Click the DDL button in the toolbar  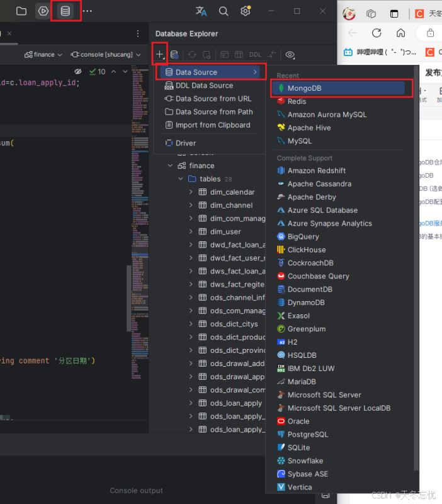[255, 55]
